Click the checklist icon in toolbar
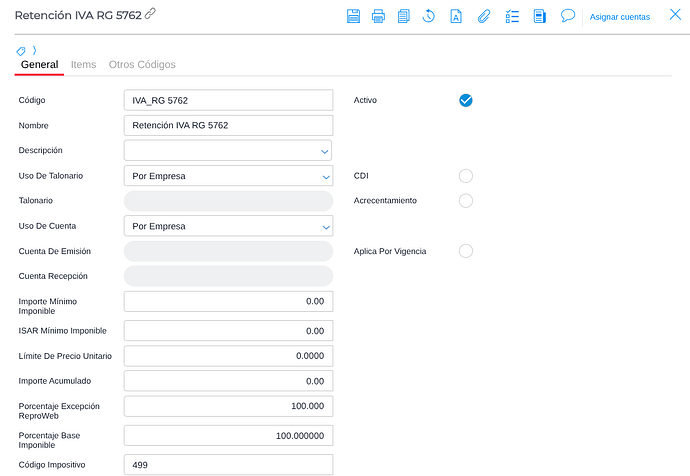Image resolution: width=690 pixels, height=476 pixels. pos(511,16)
